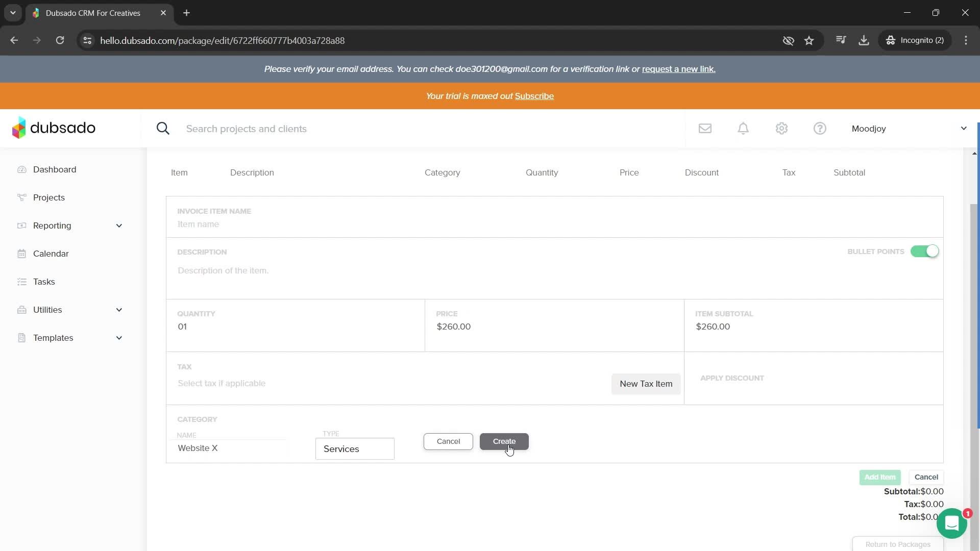Open the Incognito profile indicator
Screen dimensions: 980x551
(915, 40)
